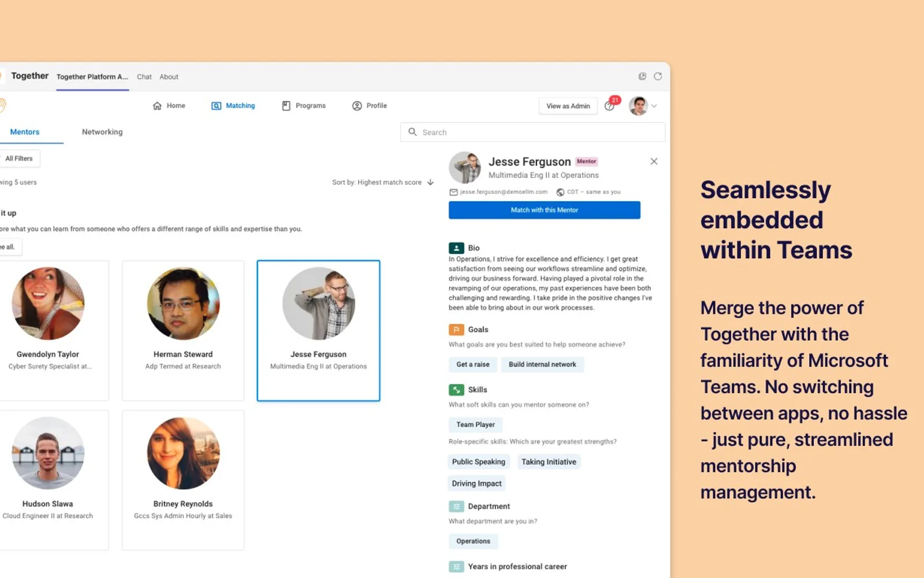Click the Get a raise goal tag

point(473,365)
